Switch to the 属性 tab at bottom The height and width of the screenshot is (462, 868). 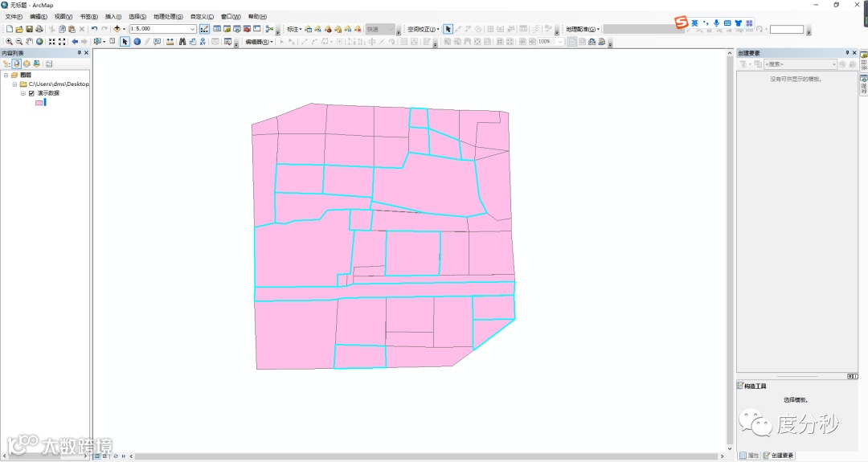click(750, 456)
